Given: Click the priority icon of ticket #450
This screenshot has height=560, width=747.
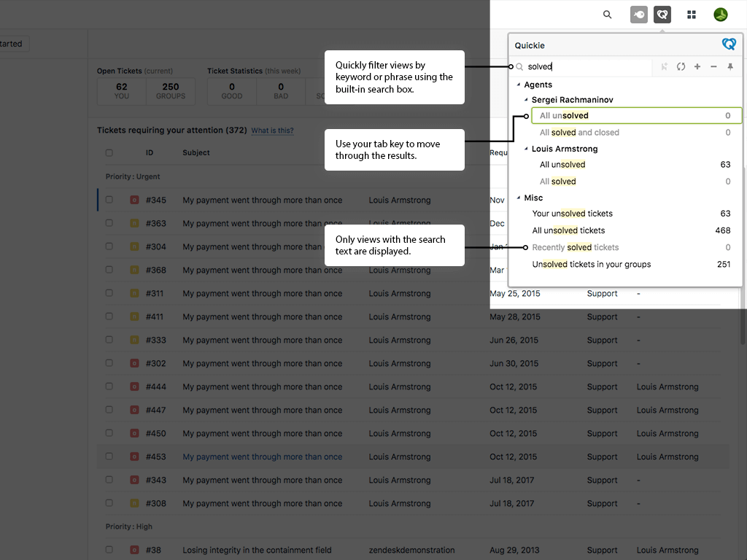Looking at the screenshot, I should tap(134, 433).
